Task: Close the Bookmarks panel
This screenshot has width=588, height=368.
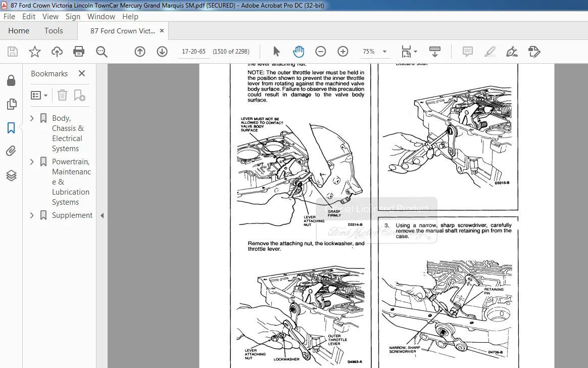Action: tap(82, 73)
